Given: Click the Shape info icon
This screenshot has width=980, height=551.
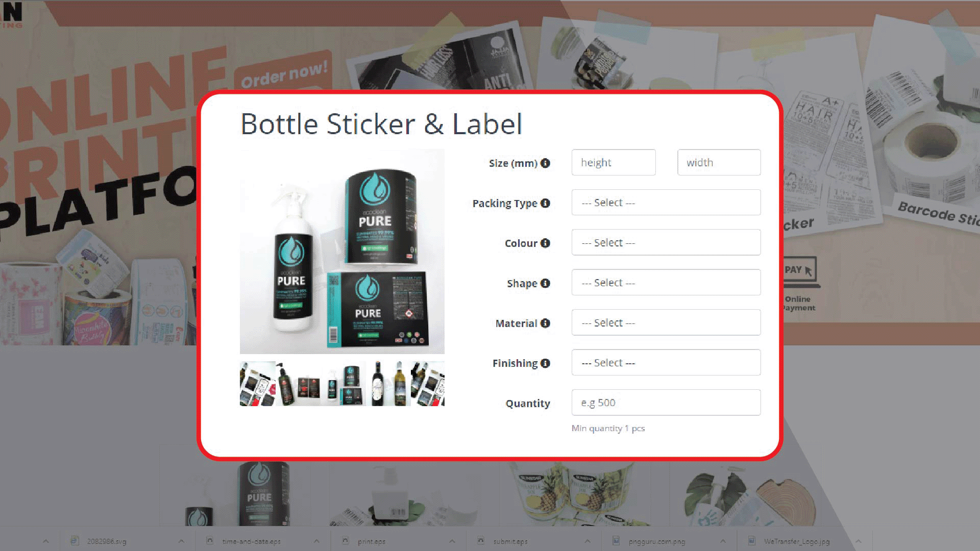Looking at the screenshot, I should [545, 283].
